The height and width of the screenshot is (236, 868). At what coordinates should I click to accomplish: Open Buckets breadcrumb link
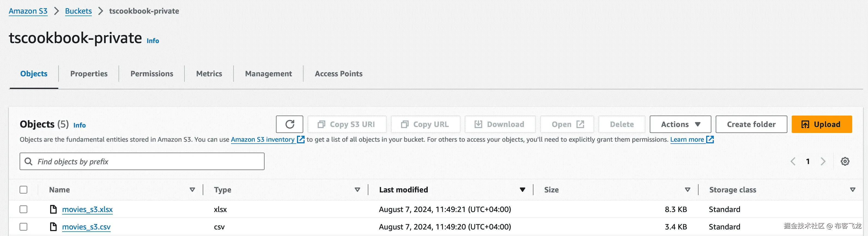tap(78, 11)
